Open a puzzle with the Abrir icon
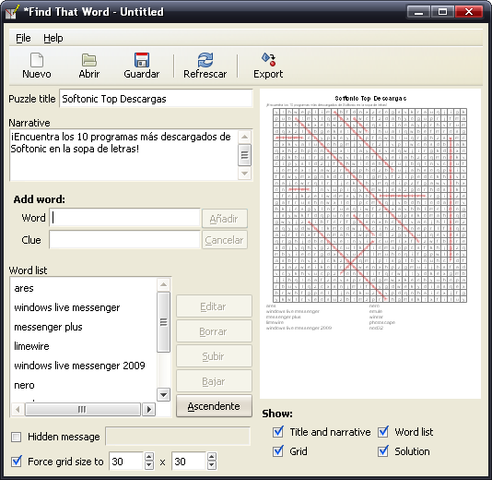Viewport: 492px width, 480px height. [x=89, y=60]
